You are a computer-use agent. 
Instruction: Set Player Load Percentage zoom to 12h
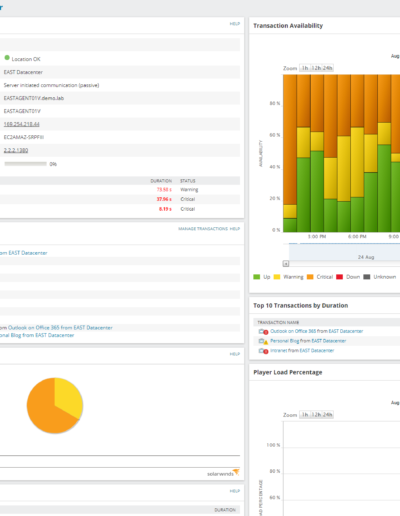[316, 415]
